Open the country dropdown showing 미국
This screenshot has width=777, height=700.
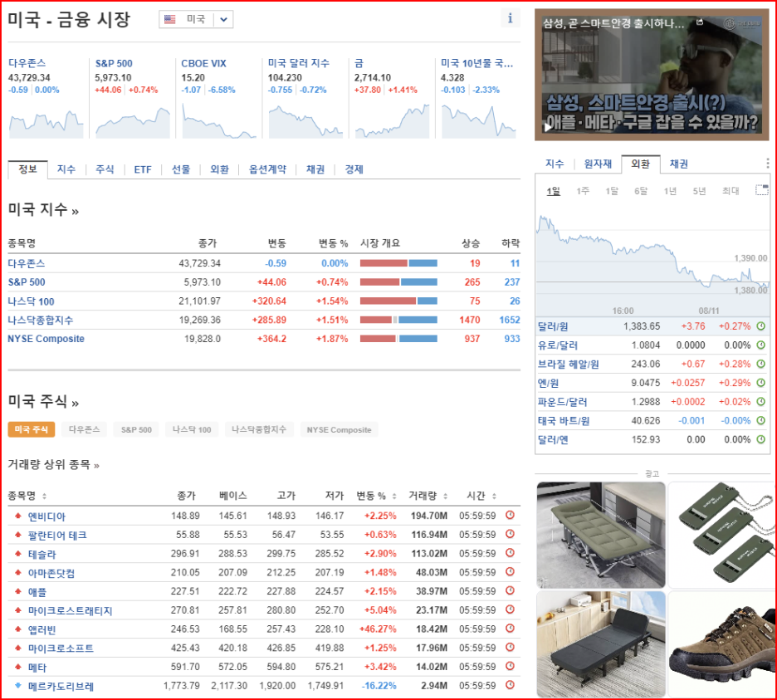(x=196, y=19)
